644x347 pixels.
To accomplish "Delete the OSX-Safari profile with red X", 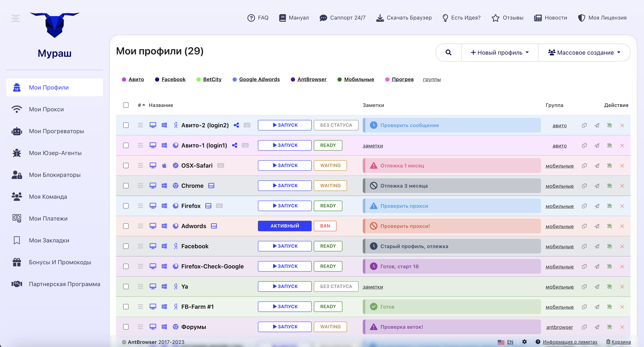I will 622,166.
